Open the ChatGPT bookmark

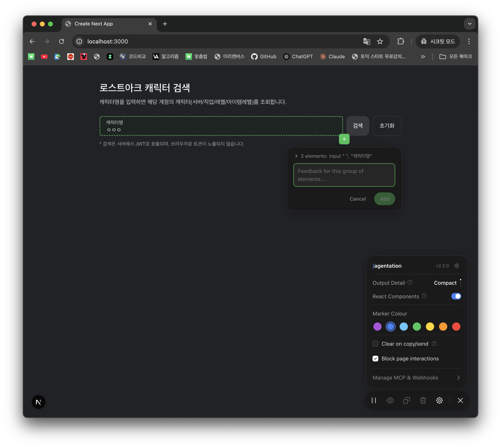[x=298, y=57]
